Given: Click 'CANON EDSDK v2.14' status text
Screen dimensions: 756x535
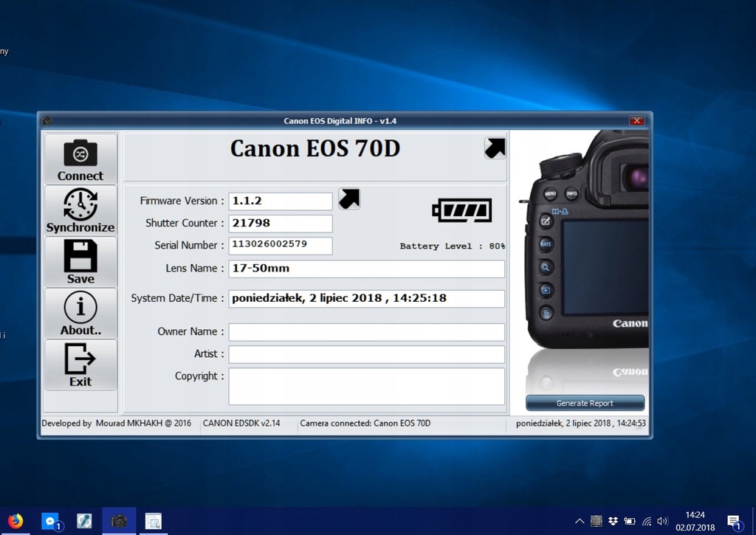Looking at the screenshot, I should pos(241,423).
